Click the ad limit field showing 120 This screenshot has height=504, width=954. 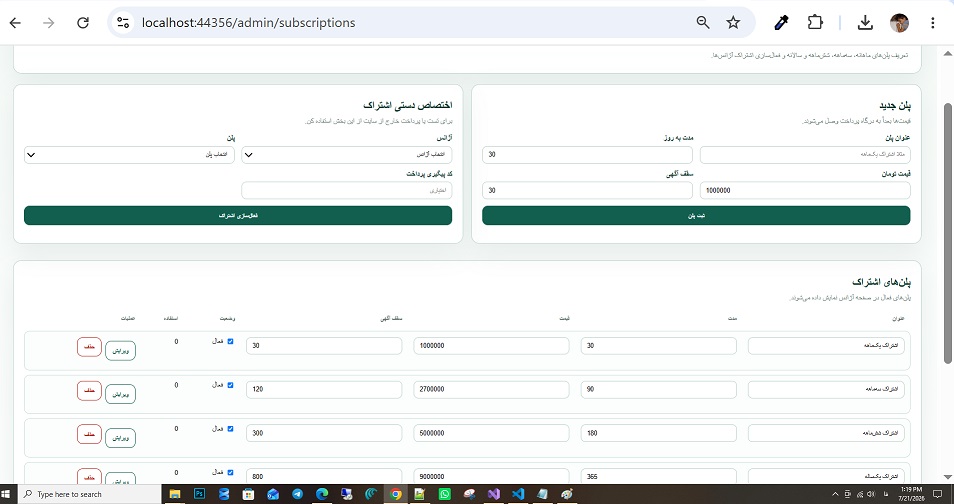click(x=324, y=390)
